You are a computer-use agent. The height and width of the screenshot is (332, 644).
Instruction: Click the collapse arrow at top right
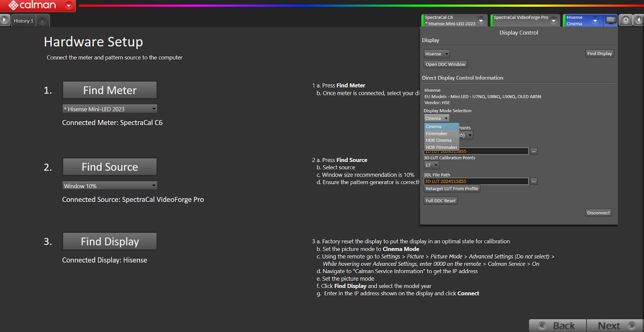639,20
